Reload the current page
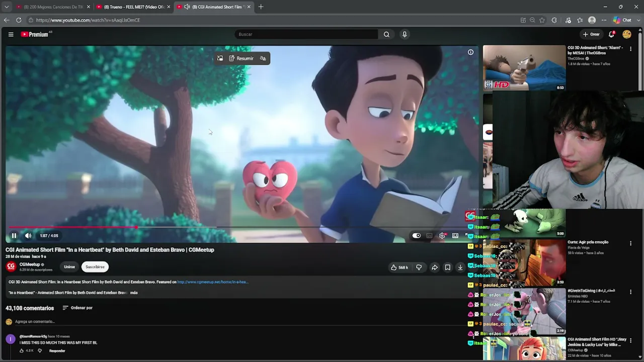644x362 pixels. (19, 20)
